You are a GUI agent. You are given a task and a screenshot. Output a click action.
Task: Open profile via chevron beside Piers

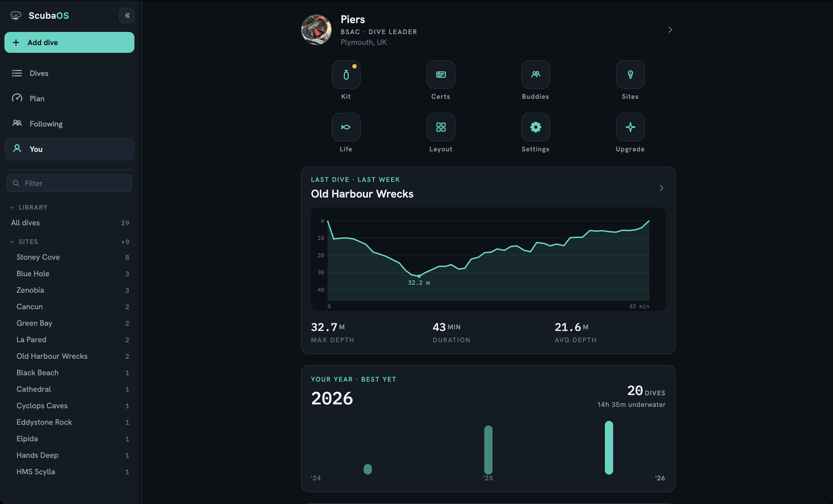point(670,30)
